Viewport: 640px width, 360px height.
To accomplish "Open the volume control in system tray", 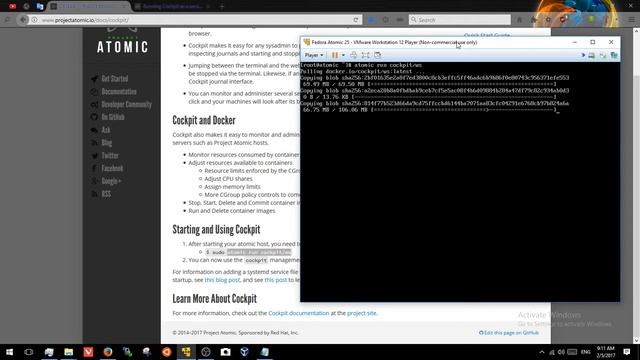I will pyautogui.click(x=561, y=352).
